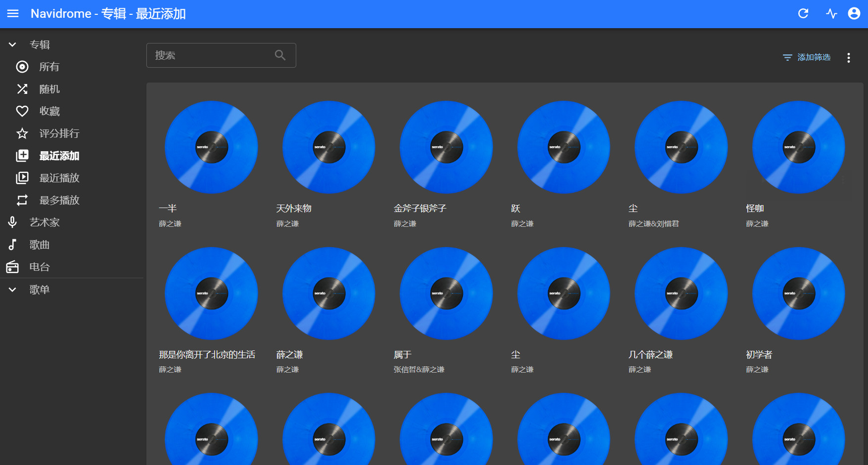Click the 最近添加 library-add icon
Viewport: 868px width, 465px height.
22,156
